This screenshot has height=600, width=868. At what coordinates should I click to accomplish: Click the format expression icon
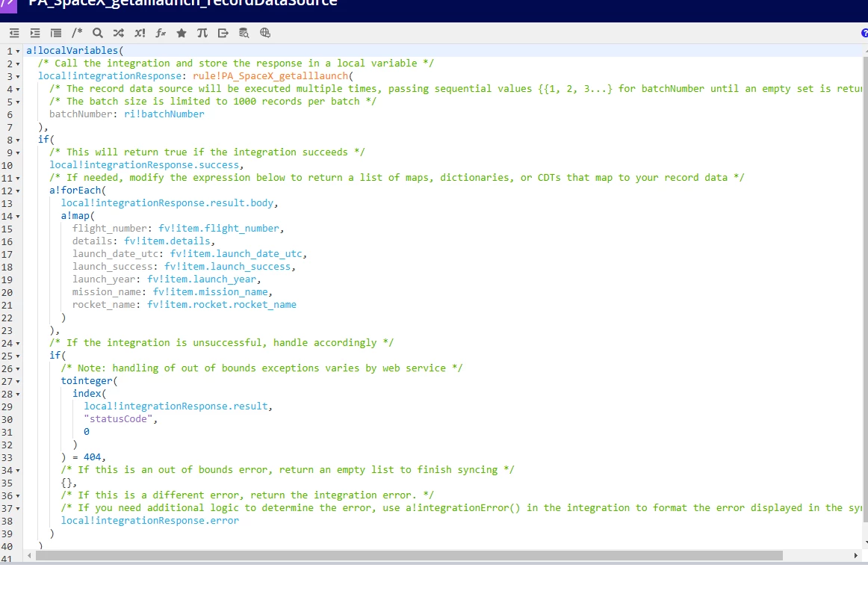pyautogui.click(x=56, y=33)
